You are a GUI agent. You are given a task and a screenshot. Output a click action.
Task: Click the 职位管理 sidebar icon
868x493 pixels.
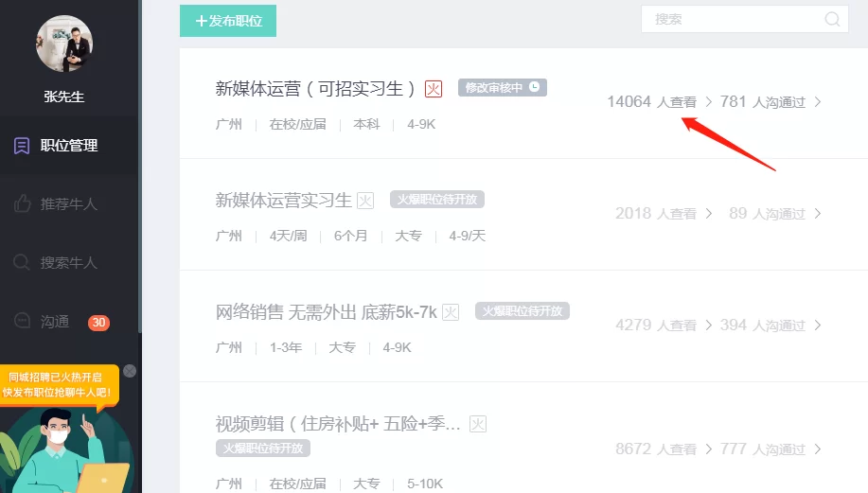coord(21,146)
